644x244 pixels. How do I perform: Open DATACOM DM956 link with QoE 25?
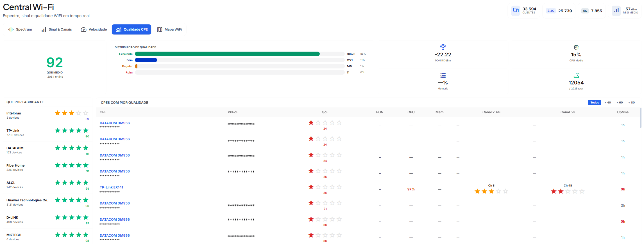point(115,171)
